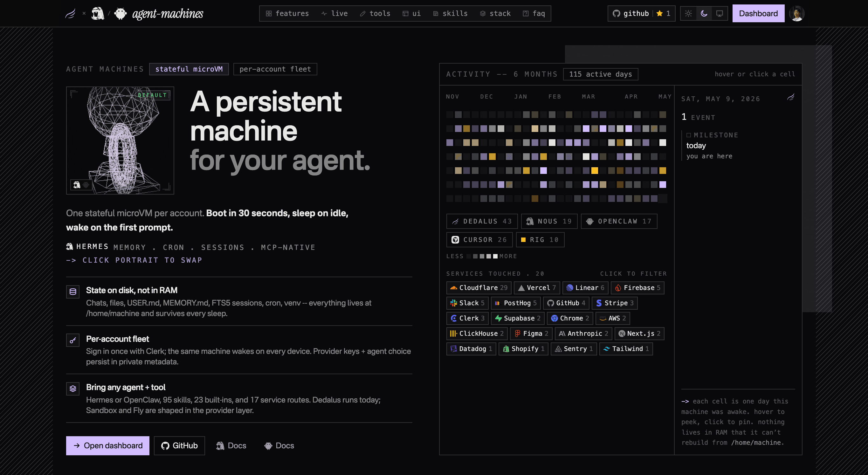868x475 pixels.
Task: Click the Open dashboard button
Action: [x=107, y=446]
